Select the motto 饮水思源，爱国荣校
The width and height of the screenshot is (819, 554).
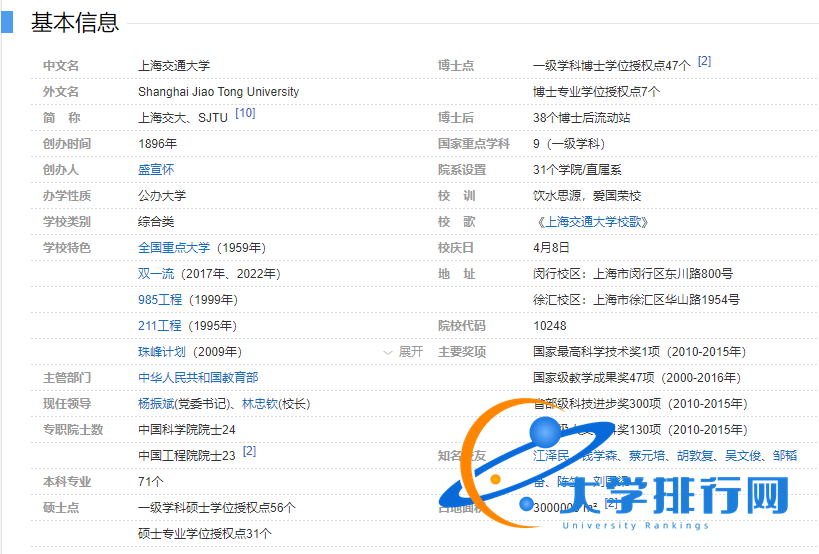(587, 196)
